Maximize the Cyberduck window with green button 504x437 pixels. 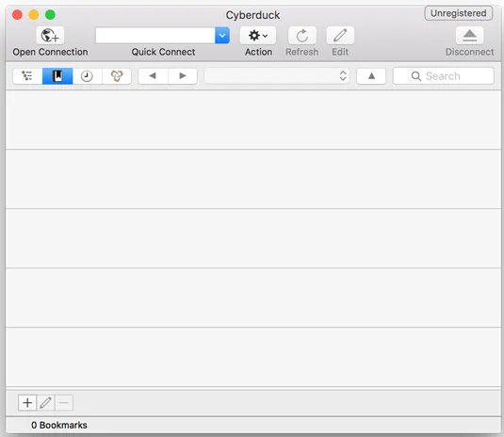click(50, 15)
